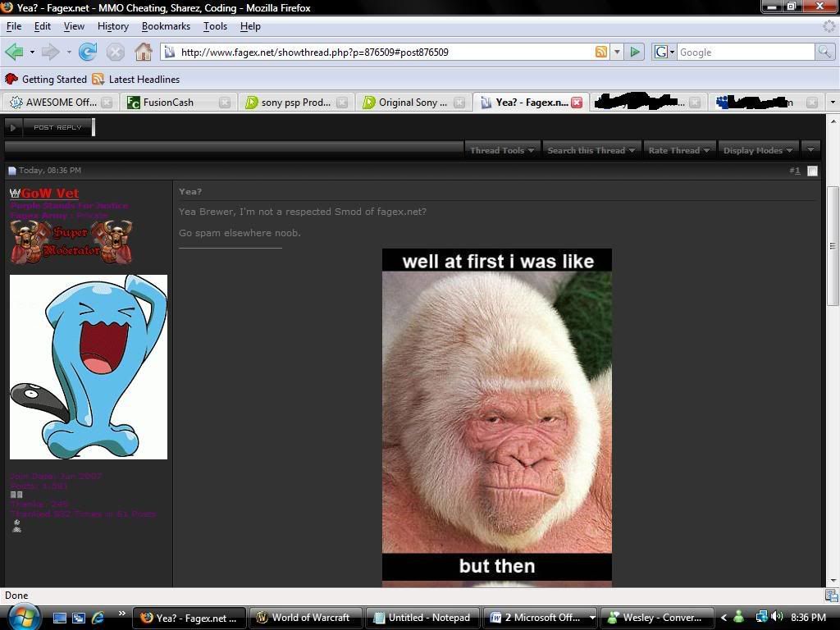Click in the address URL field
Viewport: 840px width, 630px height.
[x=386, y=52]
